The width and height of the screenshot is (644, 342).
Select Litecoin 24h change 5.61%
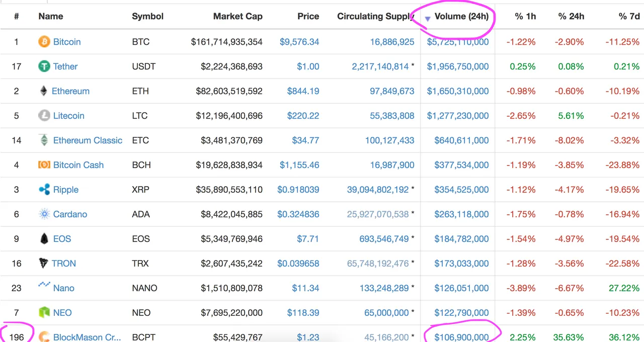[571, 116]
